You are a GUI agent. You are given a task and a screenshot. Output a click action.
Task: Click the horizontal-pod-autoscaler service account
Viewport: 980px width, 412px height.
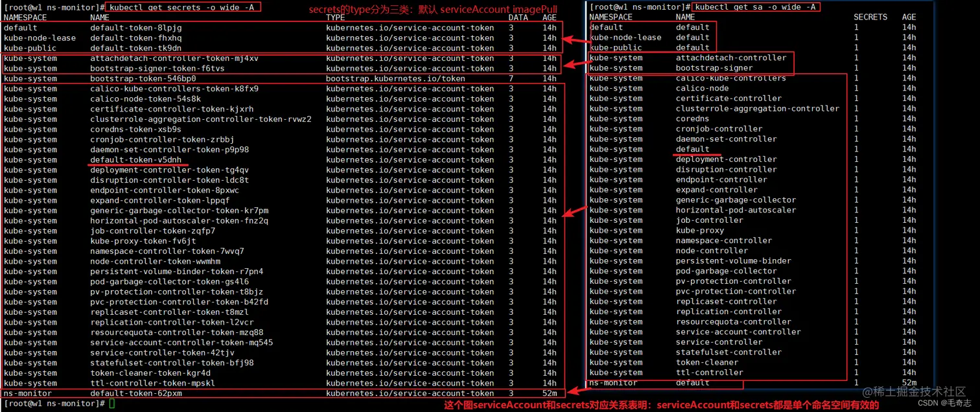[736, 210]
